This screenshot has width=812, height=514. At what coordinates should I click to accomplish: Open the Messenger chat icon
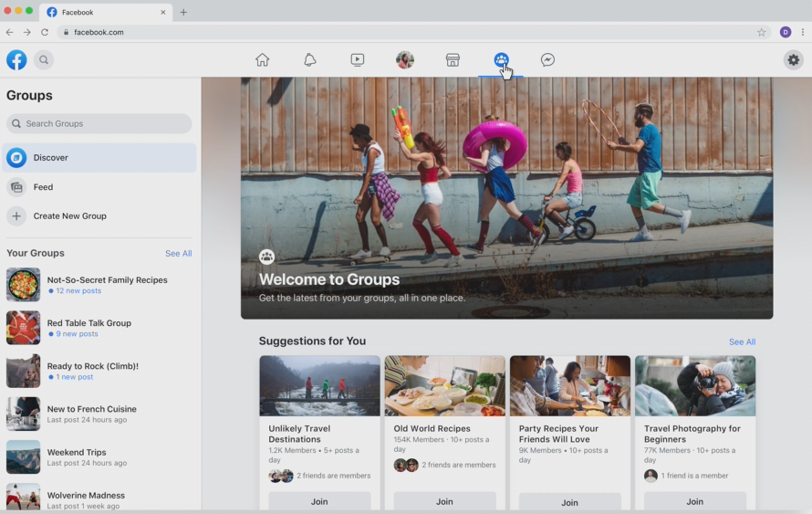(547, 60)
